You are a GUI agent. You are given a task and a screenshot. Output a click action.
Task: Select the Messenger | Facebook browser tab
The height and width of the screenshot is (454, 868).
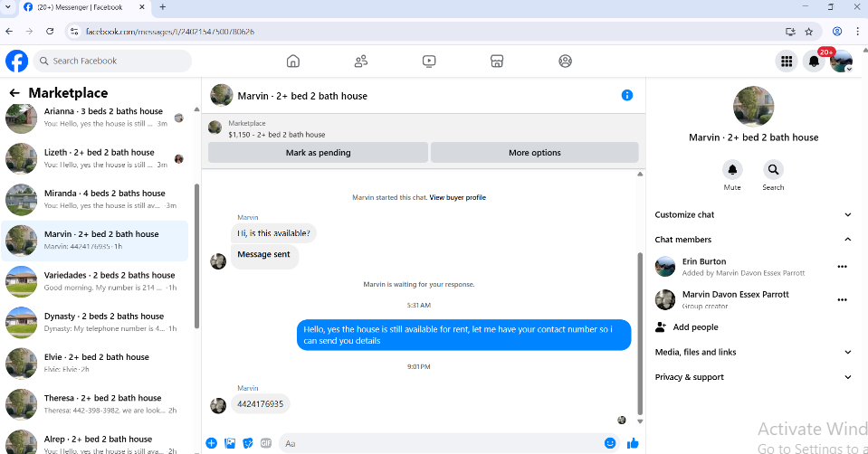84,7
